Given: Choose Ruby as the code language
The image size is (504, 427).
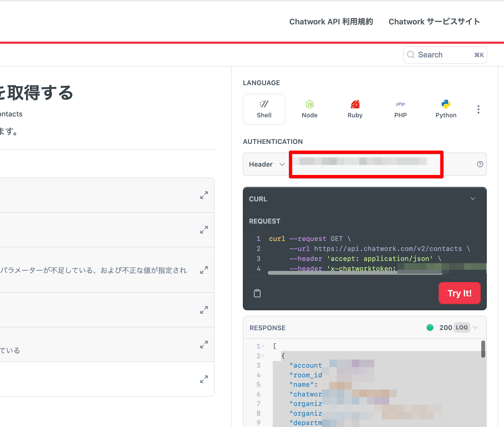Looking at the screenshot, I should (x=355, y=109).
